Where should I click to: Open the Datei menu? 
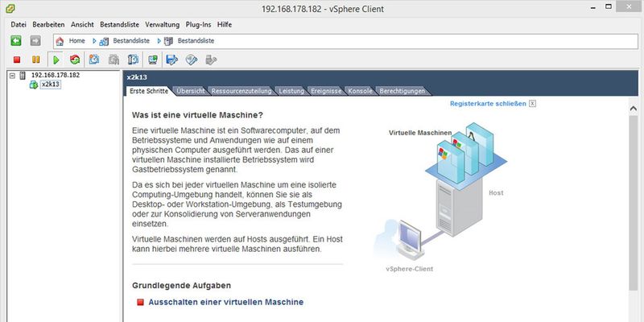[19, 25]
